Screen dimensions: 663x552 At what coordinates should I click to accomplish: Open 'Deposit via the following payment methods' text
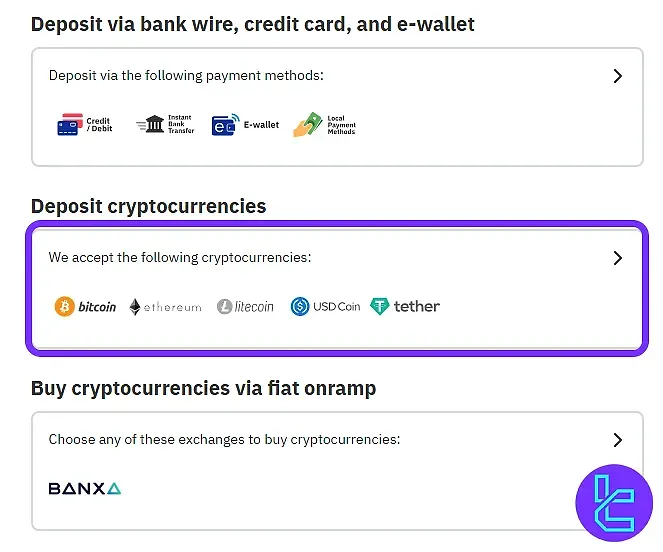coord(186,76)
